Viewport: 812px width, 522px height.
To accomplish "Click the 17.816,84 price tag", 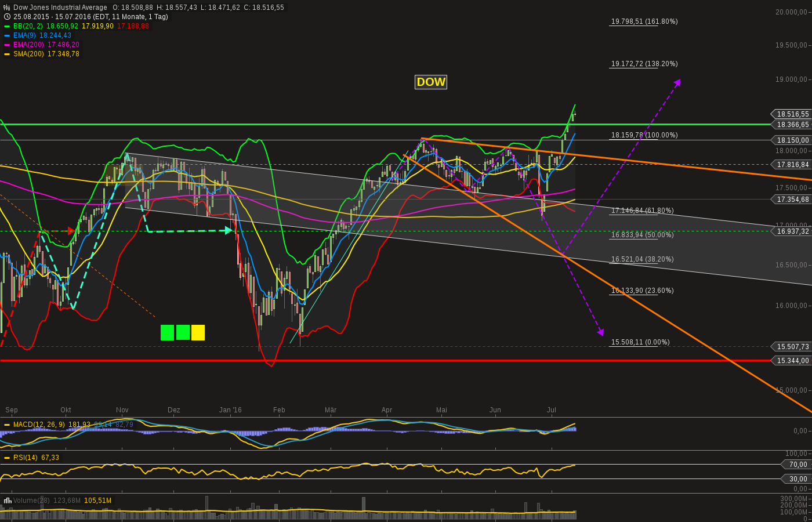I will click(791, 165).
